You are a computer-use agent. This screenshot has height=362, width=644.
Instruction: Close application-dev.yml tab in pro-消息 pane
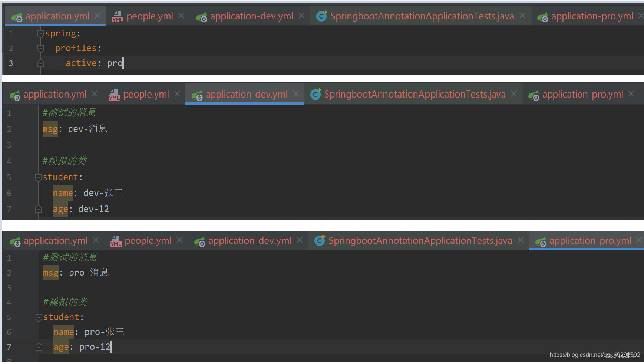pyautogui.click(x=300, y=240)
